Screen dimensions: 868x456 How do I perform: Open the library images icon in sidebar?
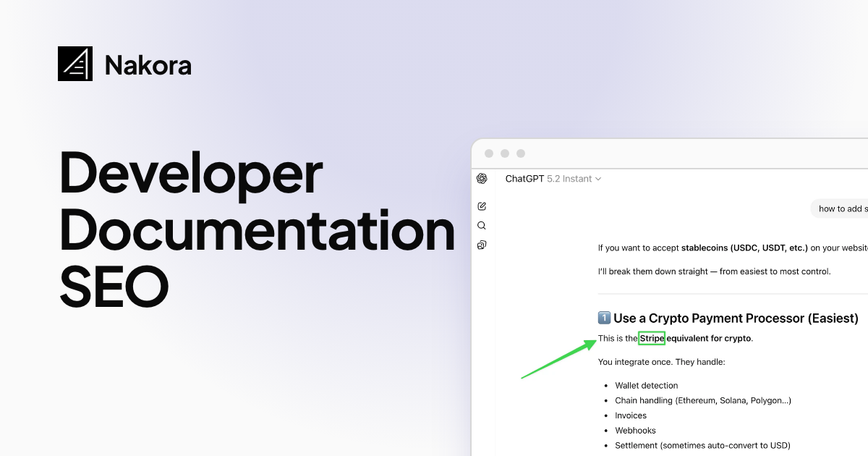482,245
